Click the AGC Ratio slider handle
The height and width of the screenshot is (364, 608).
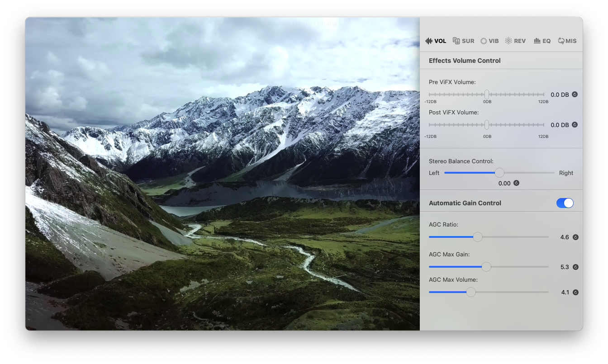click(x=478, y=237)
